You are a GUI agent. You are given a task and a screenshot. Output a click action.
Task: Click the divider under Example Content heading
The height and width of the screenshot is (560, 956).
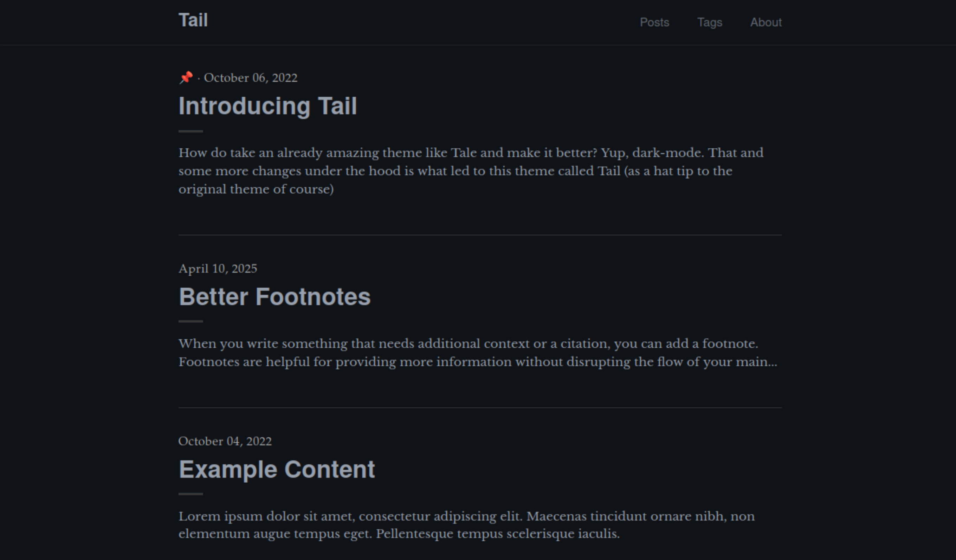[190, 494]
